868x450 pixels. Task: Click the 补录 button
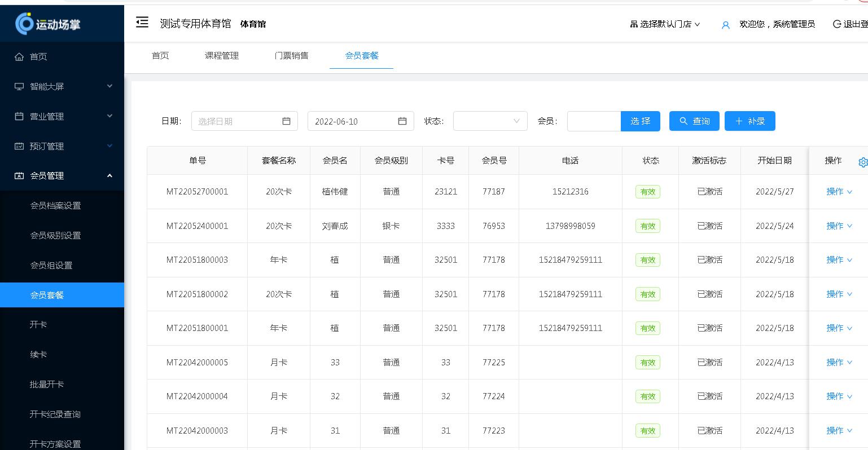pyautogui.click(x=749, y=121)
